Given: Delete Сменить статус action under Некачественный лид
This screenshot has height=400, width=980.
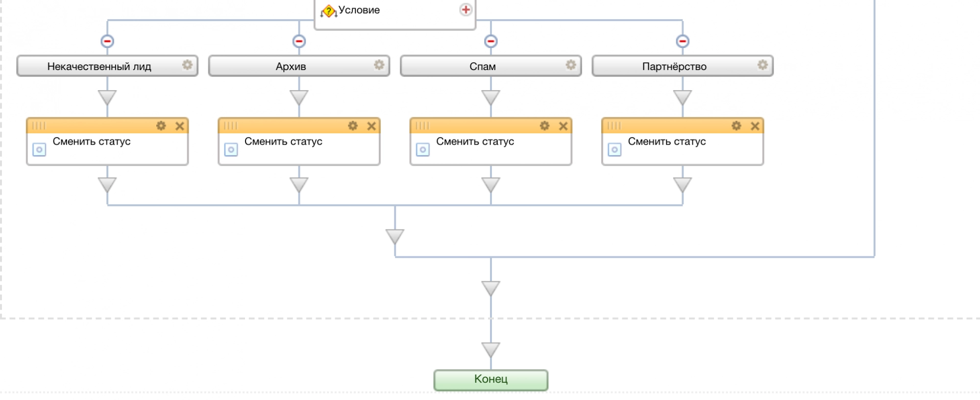Looking at the screenshot, I should coord(180,126).
